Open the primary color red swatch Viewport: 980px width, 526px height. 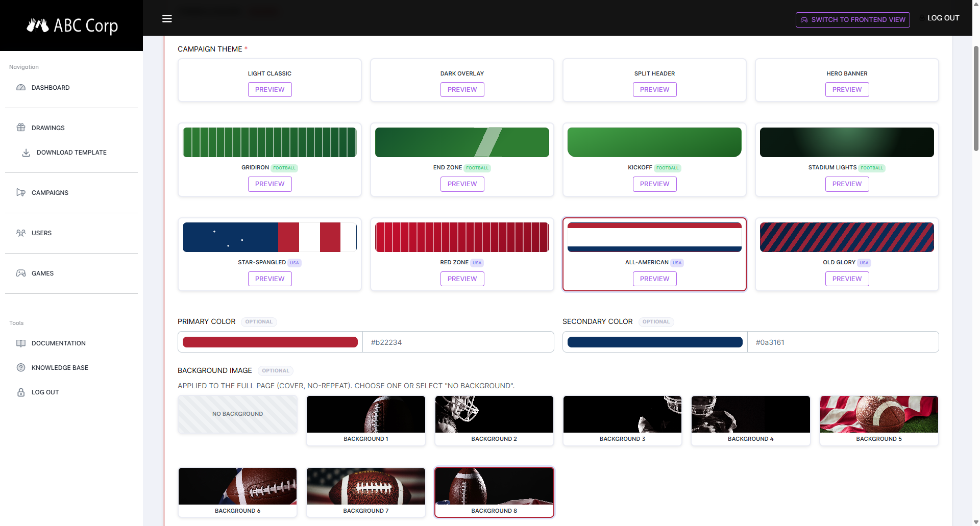click(x=270, y=342)
